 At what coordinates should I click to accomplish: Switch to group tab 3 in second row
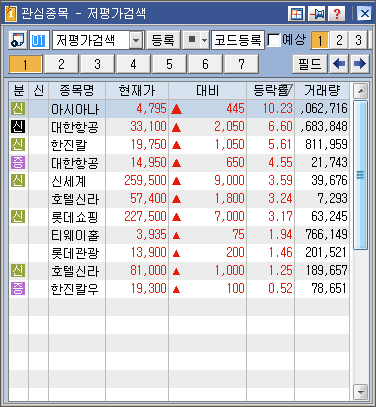coord(97,64)
